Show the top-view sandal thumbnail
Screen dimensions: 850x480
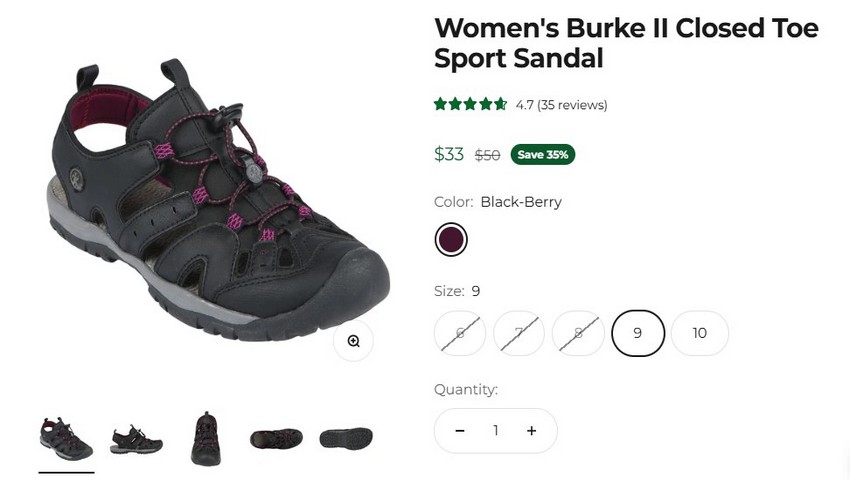(x=276, y=438)
